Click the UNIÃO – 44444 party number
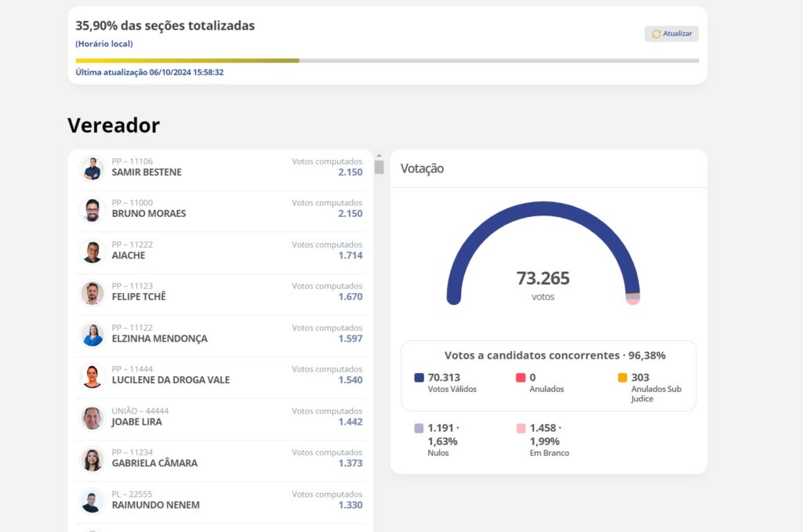This screenshot has height=532, width=803. click(140, 411)
